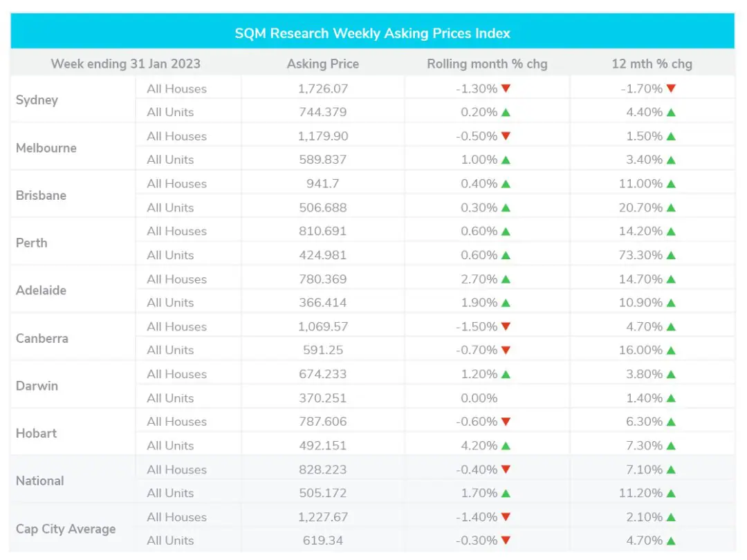
Task: Click green up arrow beside Darwin units 1.40%
Action: 671,398
